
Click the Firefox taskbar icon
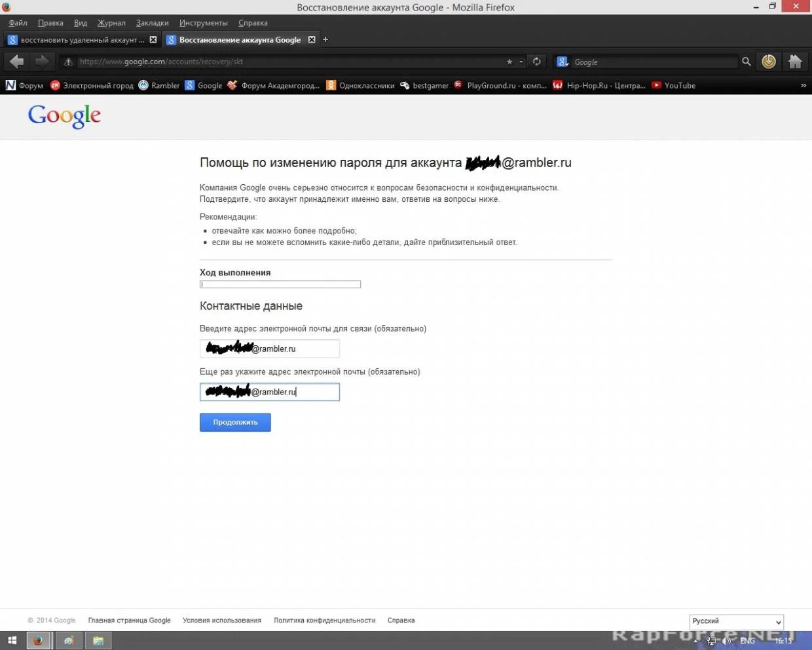click(39, 641)
